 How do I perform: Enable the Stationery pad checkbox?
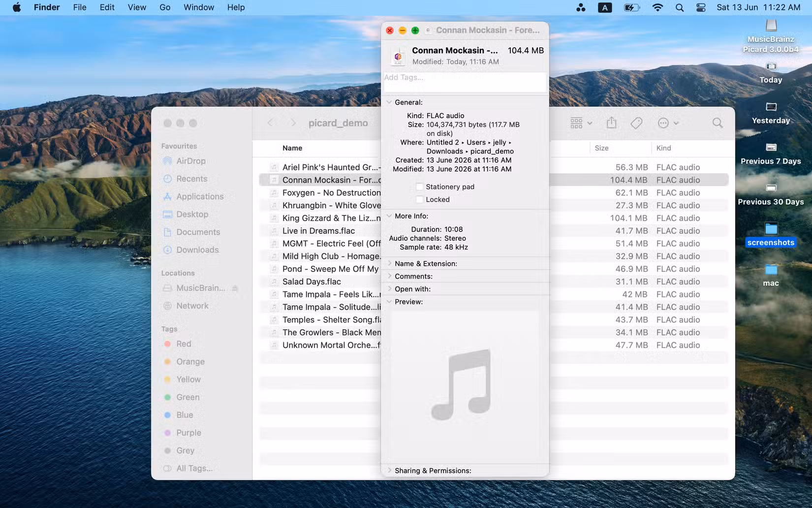point(419,187)
